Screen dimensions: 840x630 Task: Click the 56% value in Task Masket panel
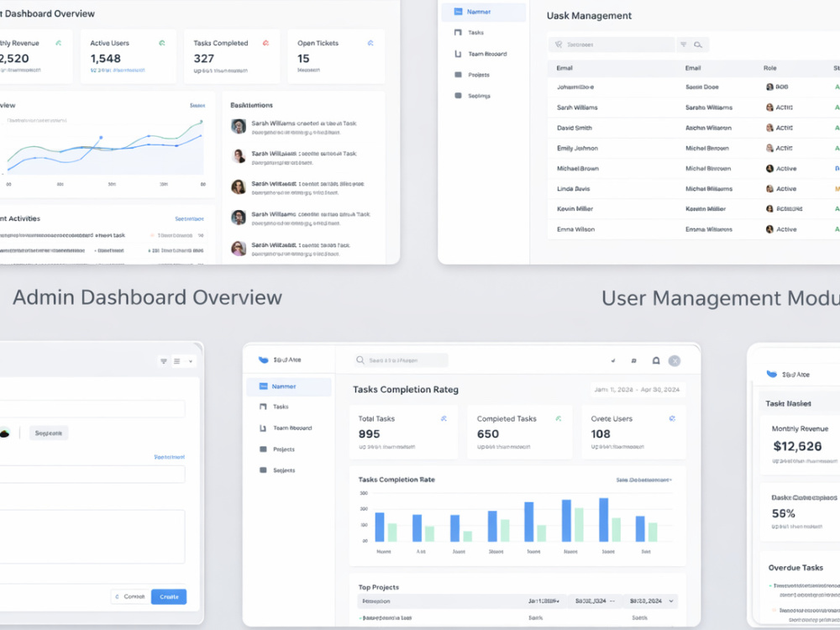pos(783,513)
